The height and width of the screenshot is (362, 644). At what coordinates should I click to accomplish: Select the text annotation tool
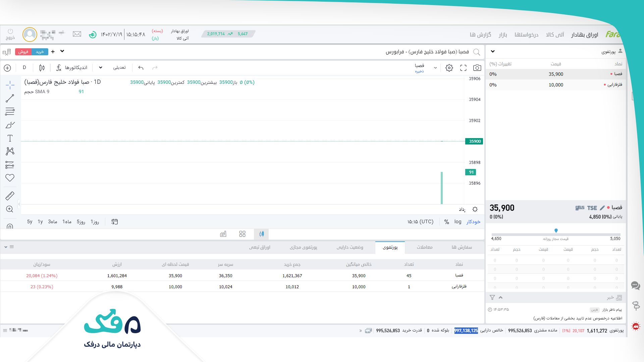[x=10, y=138]
